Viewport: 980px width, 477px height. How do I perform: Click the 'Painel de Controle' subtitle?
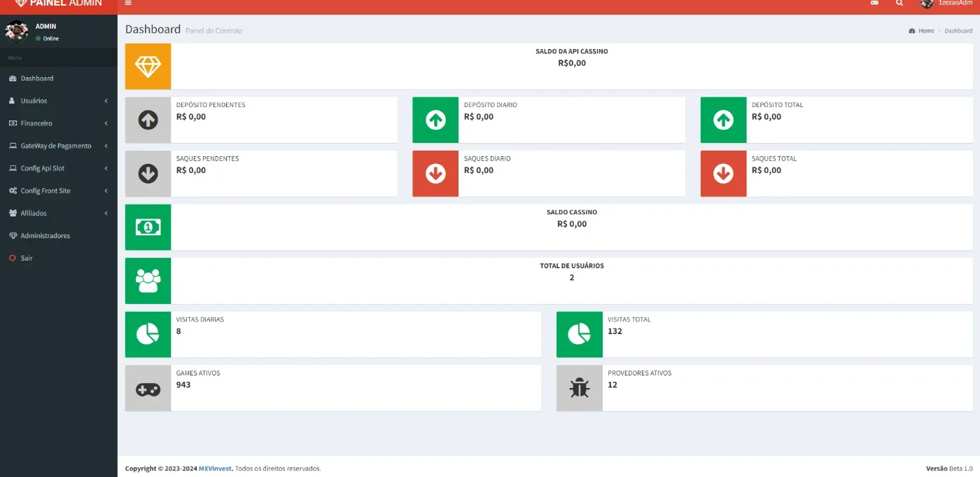coord(214,31)
